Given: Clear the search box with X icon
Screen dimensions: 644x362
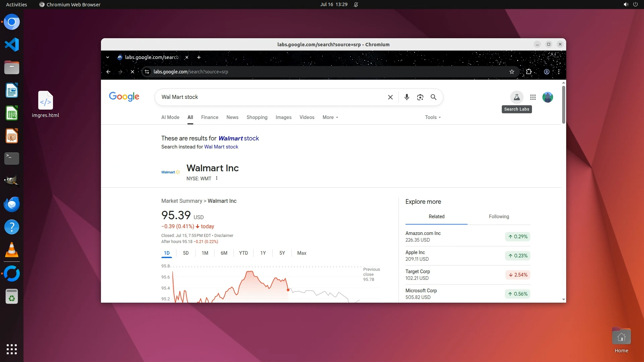Looking at the screenshot, I should click(390, 97).
